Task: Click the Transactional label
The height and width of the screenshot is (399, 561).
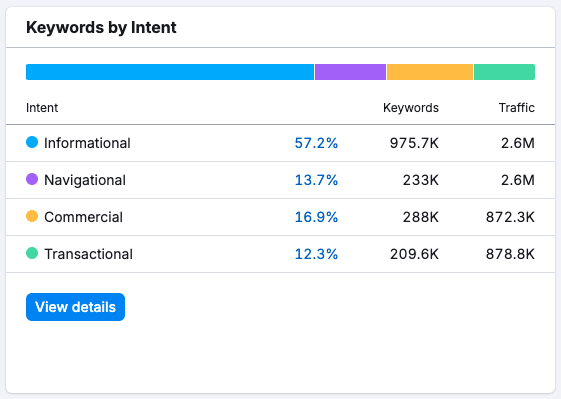Action: (x=88, y=254)
